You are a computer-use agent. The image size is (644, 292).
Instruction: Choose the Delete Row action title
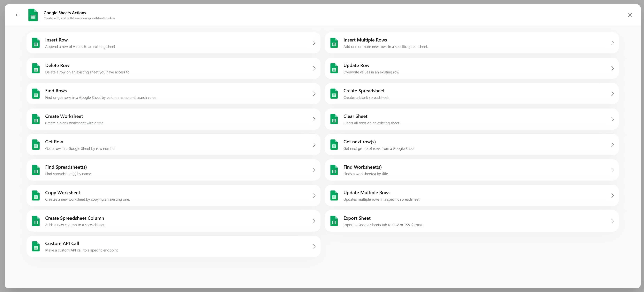pyautogui.click(x=57, y=65)
